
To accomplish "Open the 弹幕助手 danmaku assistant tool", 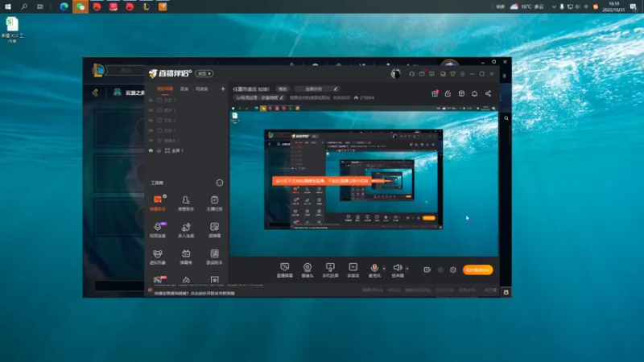I will click(x=158, y=204).
